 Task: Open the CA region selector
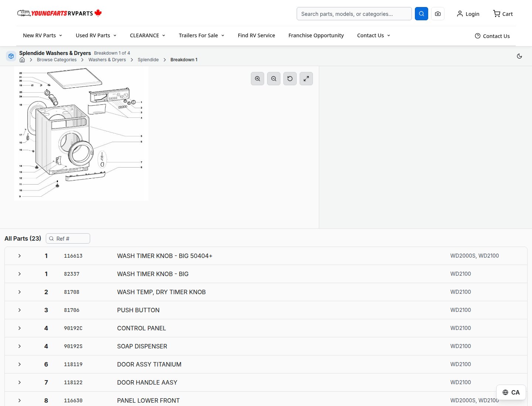click(x=511, y=392)
